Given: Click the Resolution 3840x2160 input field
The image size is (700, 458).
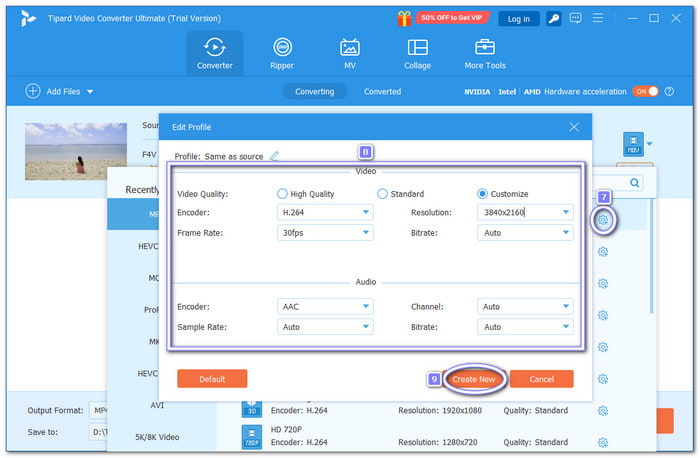Looking at the screenshot, I should point(518,213).
